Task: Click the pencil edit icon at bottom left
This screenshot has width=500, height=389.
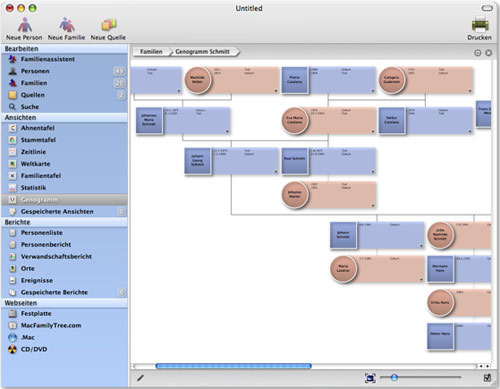Action: point(140,378)
